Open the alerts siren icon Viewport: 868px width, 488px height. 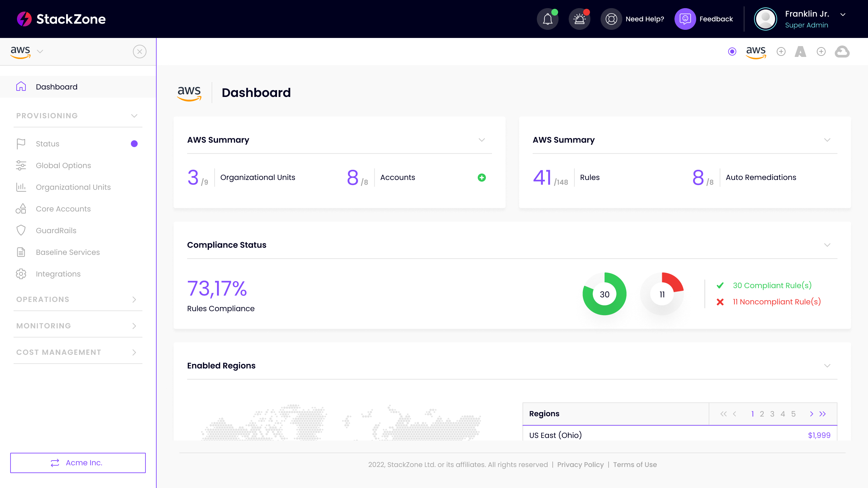pos(579,19)
